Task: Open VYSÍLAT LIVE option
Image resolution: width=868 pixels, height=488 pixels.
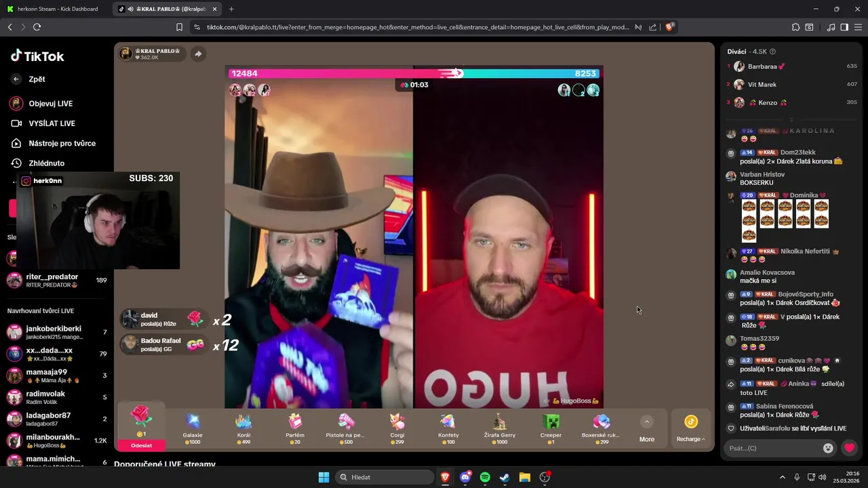Action: coord(43,123)
